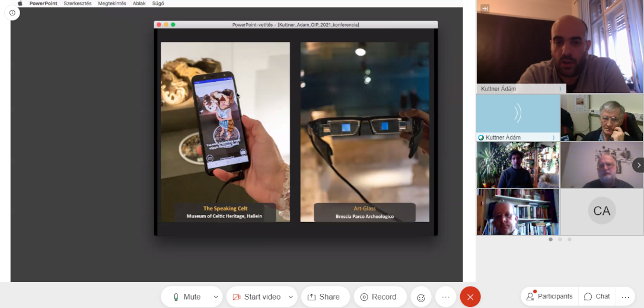Select the large Kuttner Ádám speaker video
Viewport: 644px width, 308px height.
(560, 47)
